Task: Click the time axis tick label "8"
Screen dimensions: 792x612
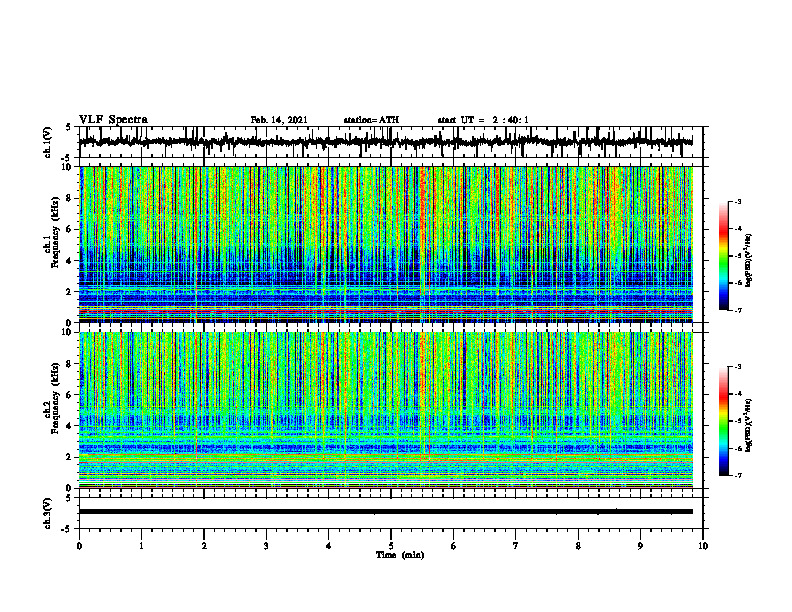Action: click(x=578, y=546)
